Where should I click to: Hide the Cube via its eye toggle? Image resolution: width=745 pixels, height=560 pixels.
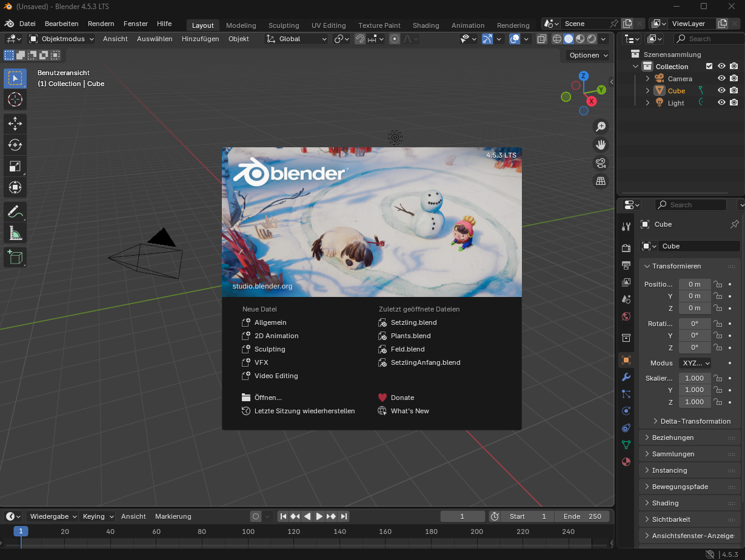click(x=721, y=90)
